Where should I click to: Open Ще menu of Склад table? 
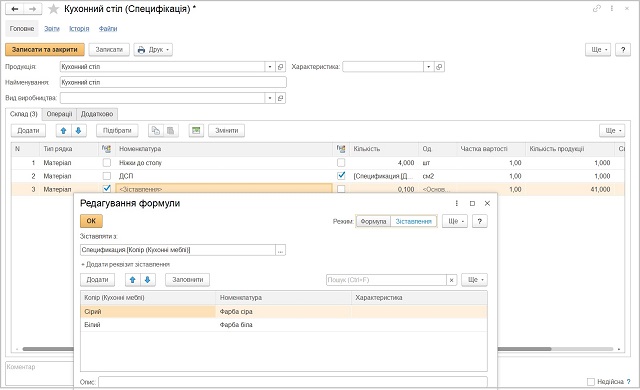click(612, 131)
